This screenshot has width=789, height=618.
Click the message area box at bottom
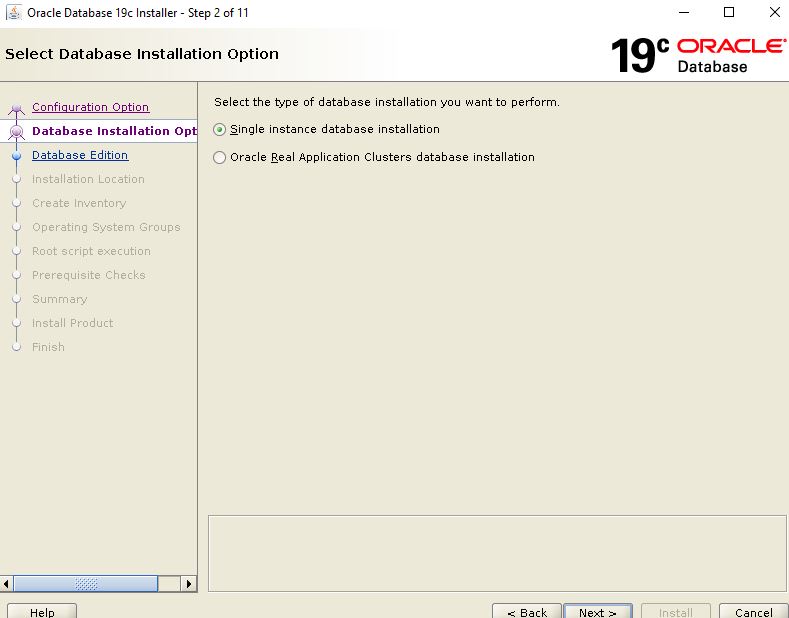[497, 554]
